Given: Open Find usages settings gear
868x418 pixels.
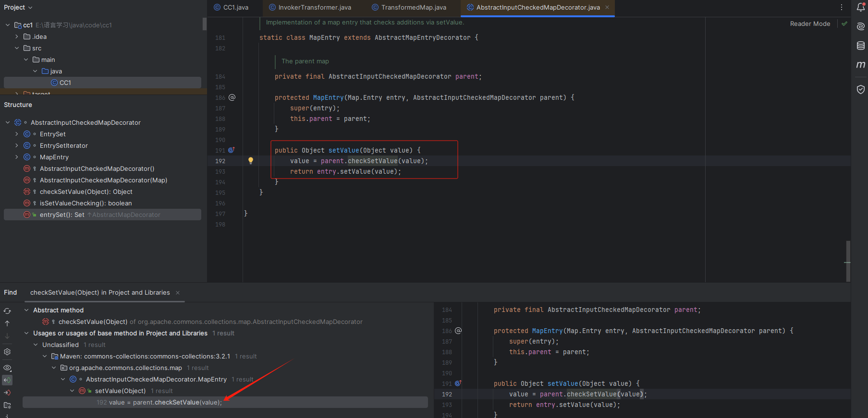Looking at the screenshot, I should [7, 352].
